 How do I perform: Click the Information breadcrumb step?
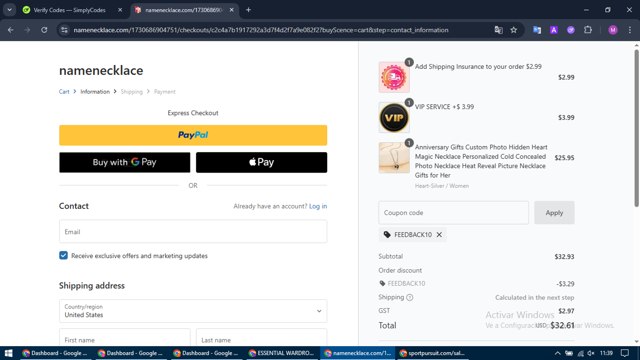[95, 92]
